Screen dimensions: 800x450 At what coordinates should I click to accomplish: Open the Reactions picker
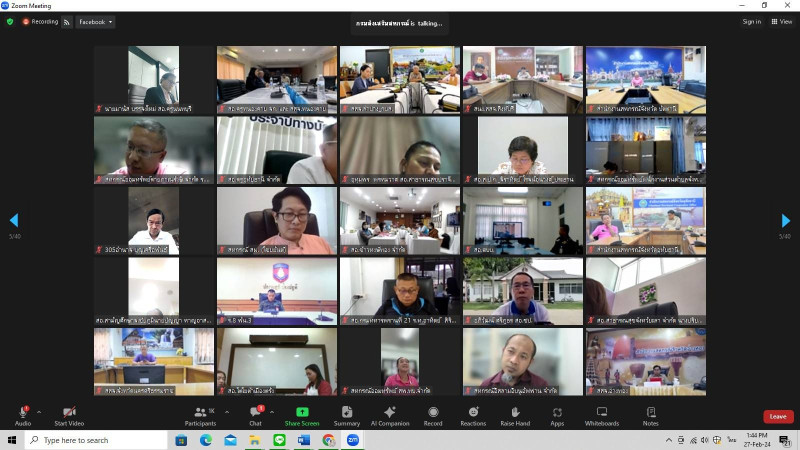[473, 415]
